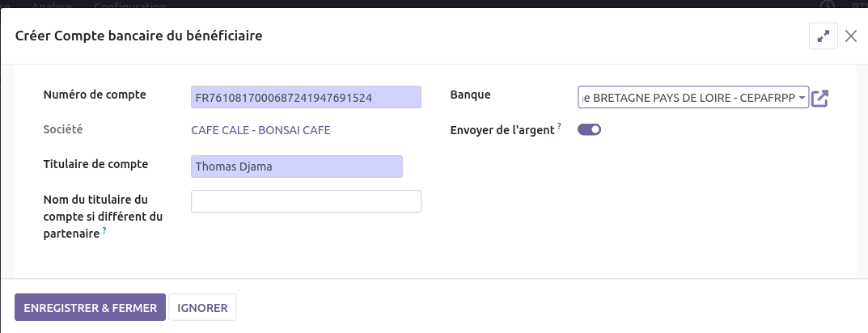Select the Numéro de compte label
Screen dimensions: 868x333
[x=95, y=95]
